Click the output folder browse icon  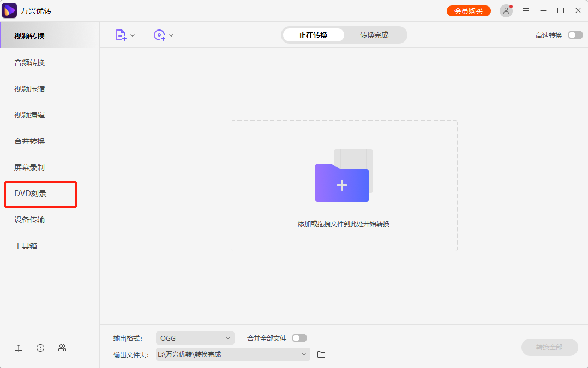pos(321,354)
